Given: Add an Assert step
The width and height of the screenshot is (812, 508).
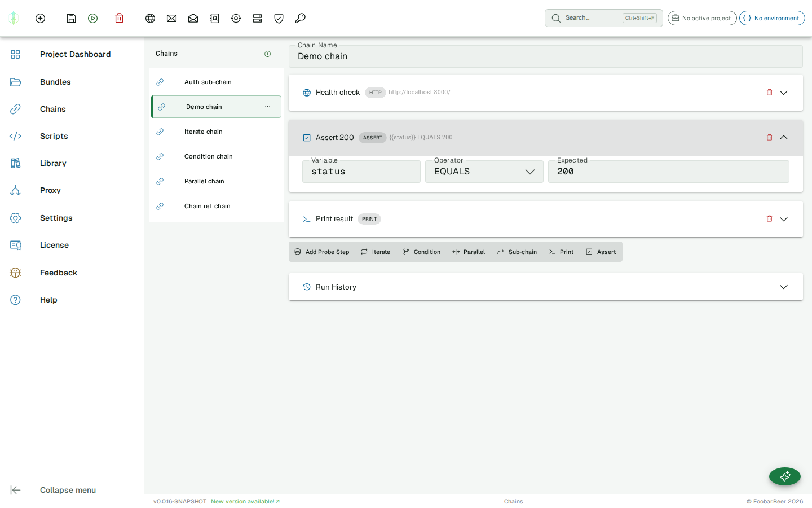Looking at the screenshot, I should coord(601,252).
